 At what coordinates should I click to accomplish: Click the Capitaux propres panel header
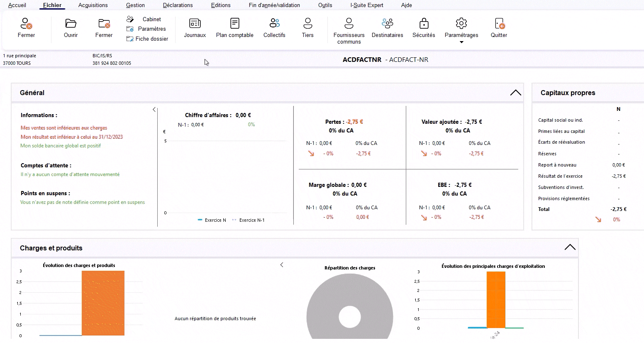[588, 93]
